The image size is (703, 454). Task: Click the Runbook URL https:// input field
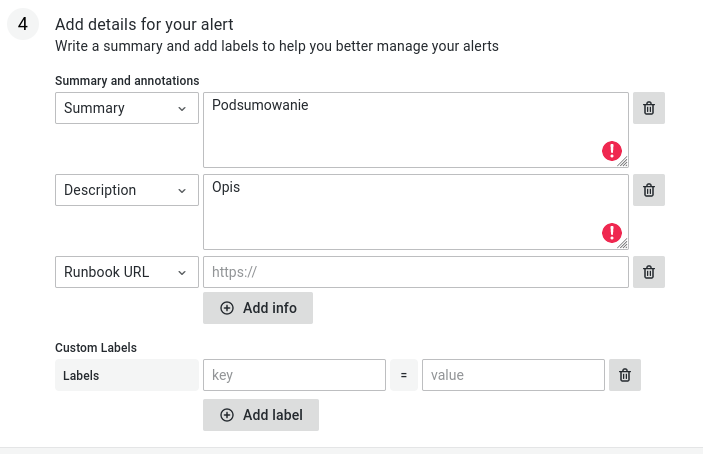pos(416,272)
